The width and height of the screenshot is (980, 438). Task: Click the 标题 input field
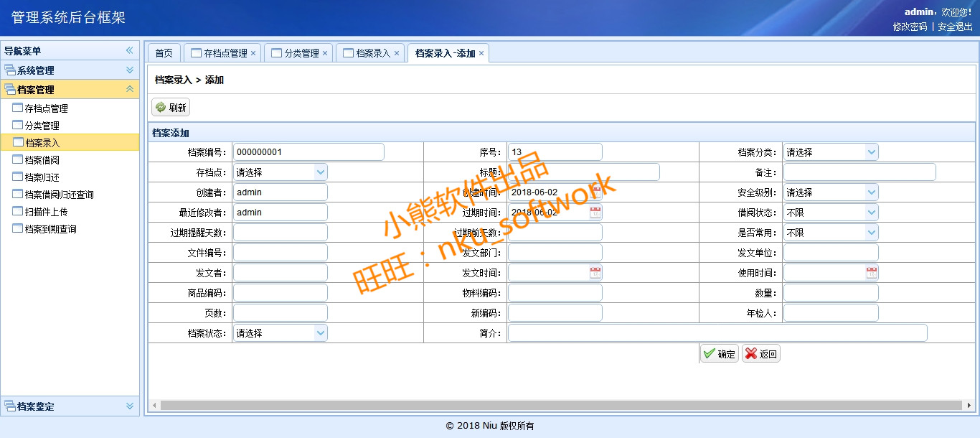click(583, 172)
